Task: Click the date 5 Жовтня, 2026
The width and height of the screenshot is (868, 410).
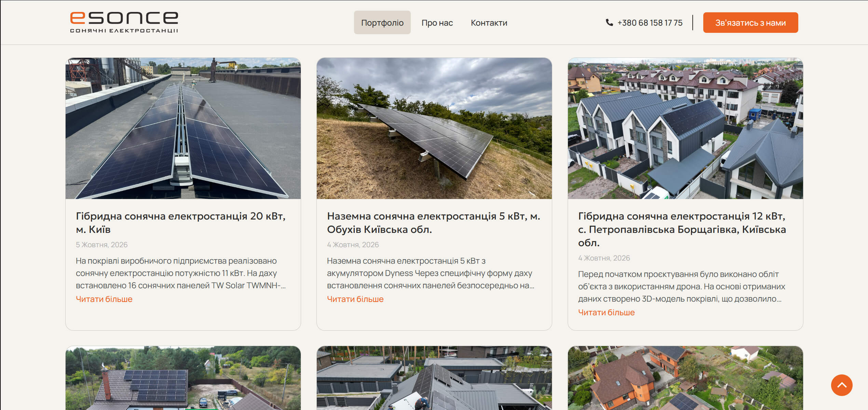Action: 101,244
